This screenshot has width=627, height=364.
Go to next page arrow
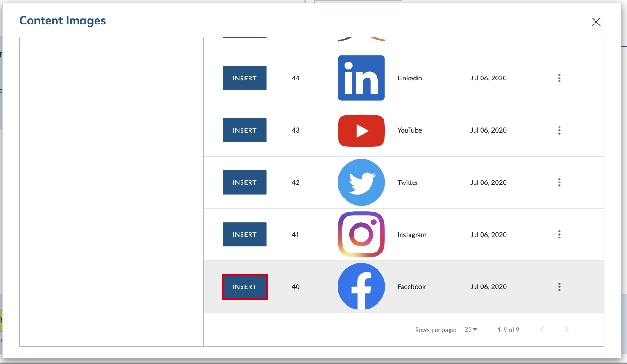567,330
